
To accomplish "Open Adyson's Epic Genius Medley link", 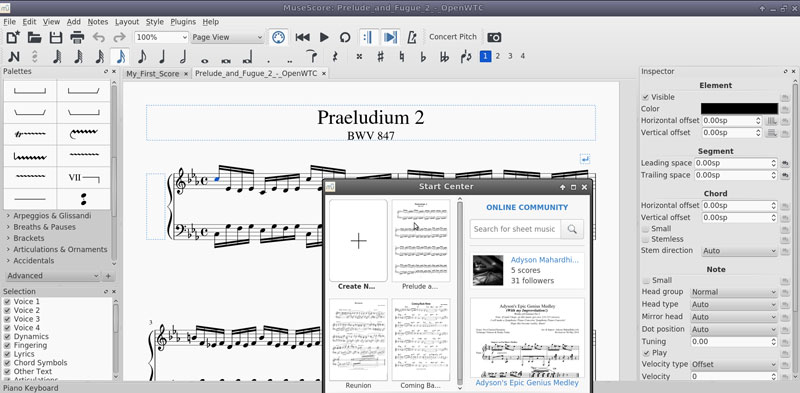I will [x=527, y=382].
